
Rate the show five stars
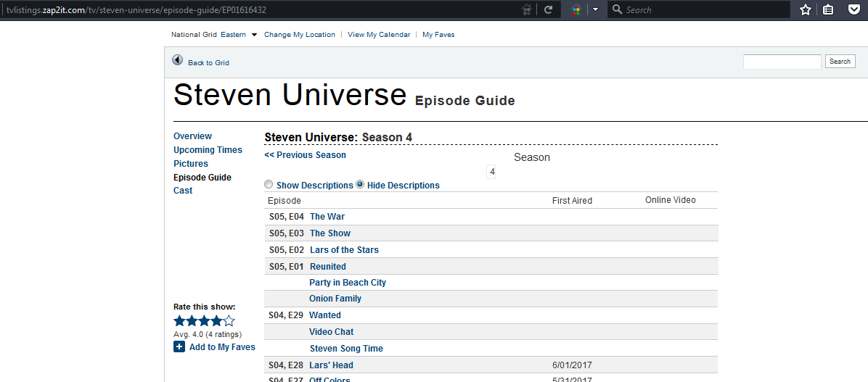point(229,320)
